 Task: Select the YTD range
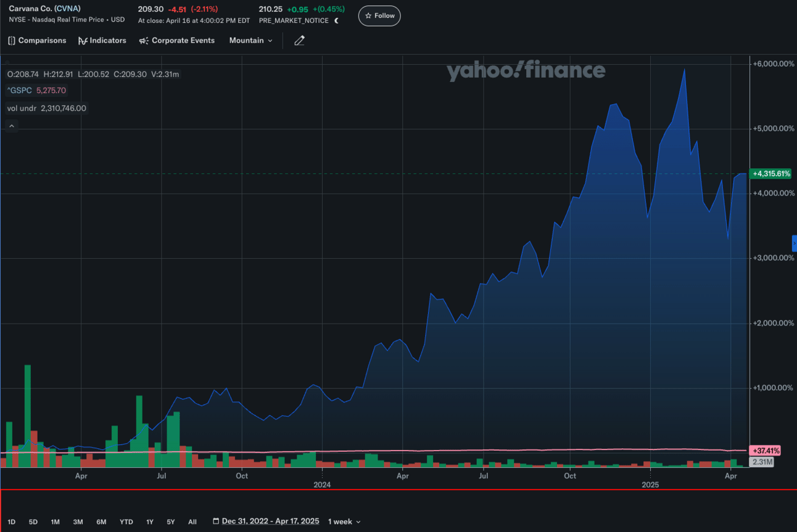[126, 522]
